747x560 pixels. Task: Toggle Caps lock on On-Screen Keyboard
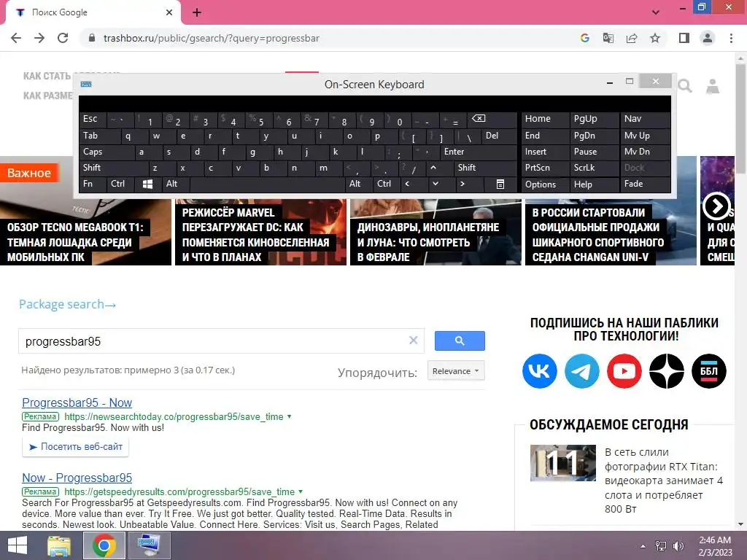click(x=107, y=152)
